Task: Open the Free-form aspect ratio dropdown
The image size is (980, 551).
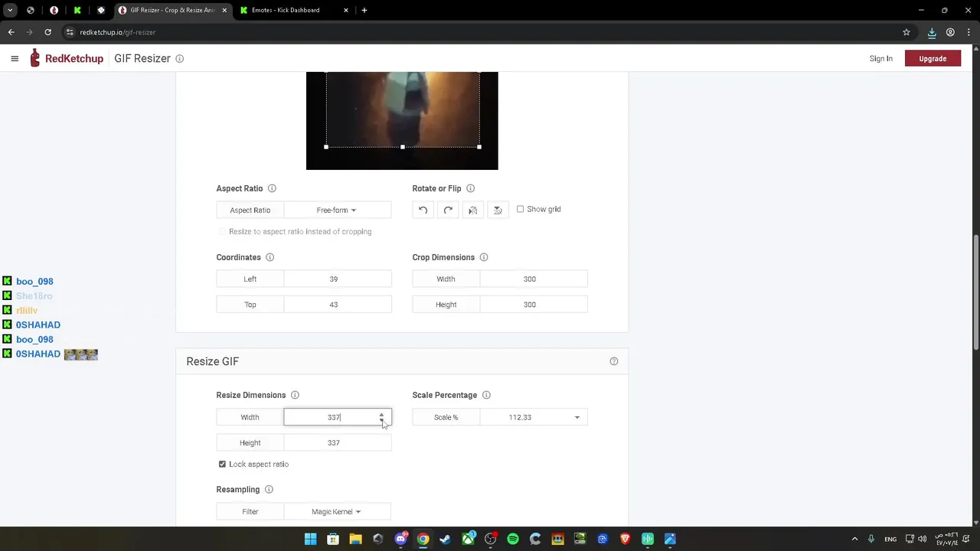Action: pyautogui.click(x=337, y=210)
